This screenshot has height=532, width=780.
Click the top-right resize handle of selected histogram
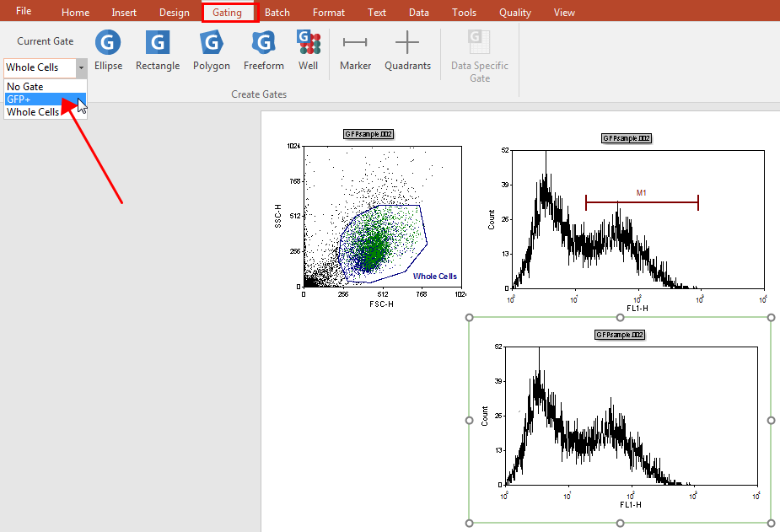click(x=771, y=318)
